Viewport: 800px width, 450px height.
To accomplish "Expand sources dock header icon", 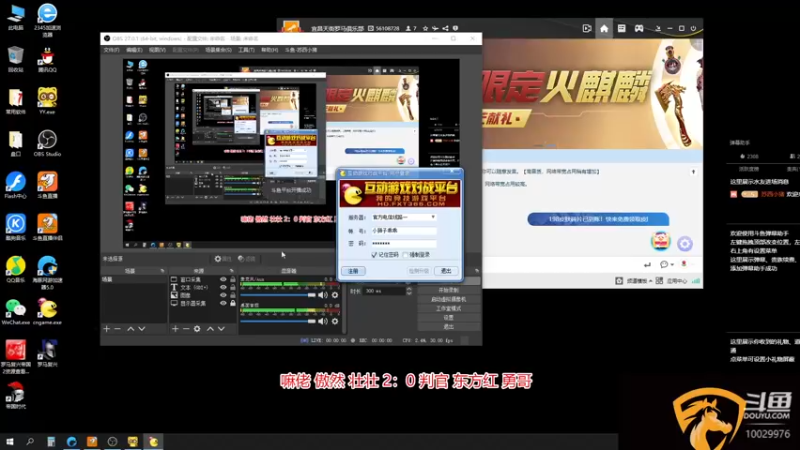I will pos(231,271).
